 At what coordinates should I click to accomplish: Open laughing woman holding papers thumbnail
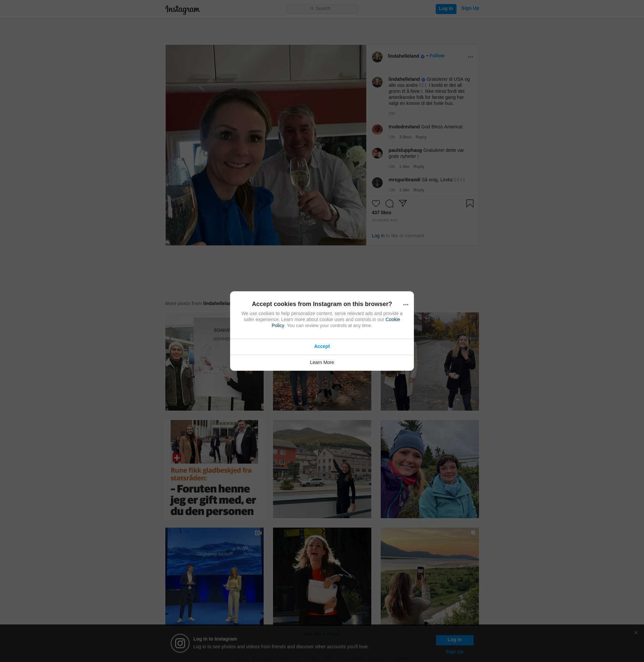[322, 577]
